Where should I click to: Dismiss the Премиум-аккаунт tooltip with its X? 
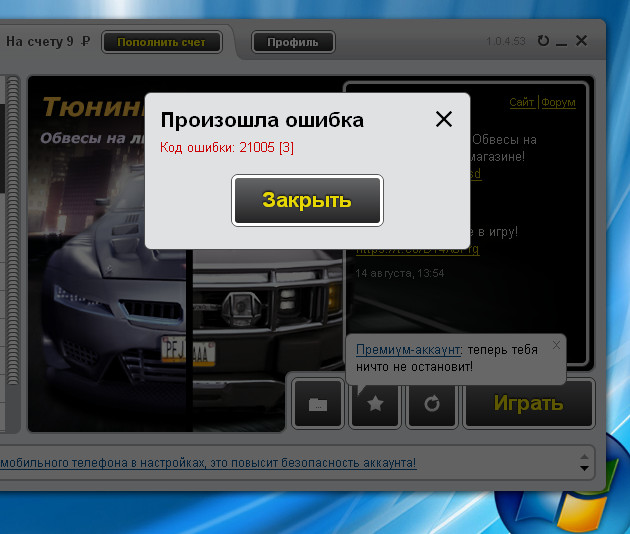pos(557,345)
